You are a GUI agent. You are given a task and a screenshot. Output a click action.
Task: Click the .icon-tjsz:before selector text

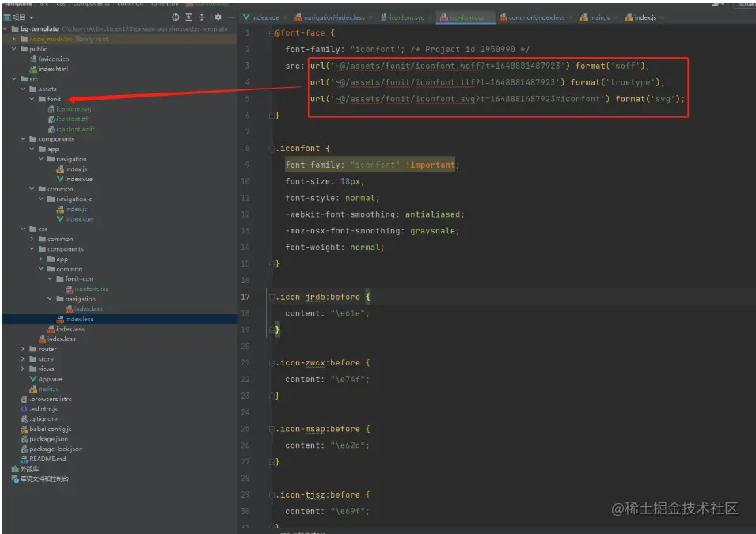point(317,495)
